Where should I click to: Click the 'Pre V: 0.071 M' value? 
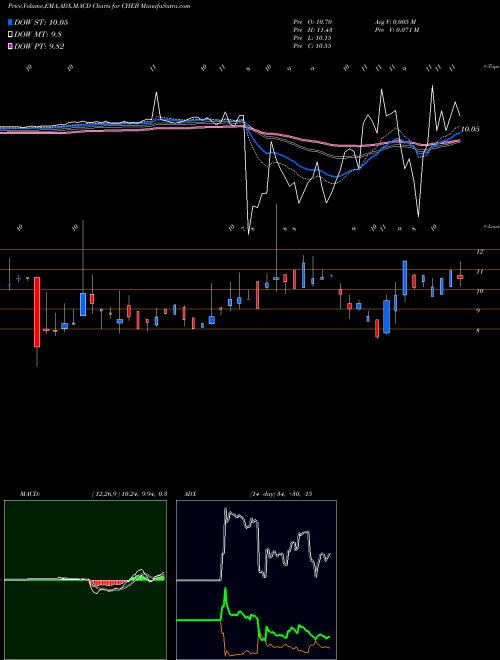coord(396,30)
